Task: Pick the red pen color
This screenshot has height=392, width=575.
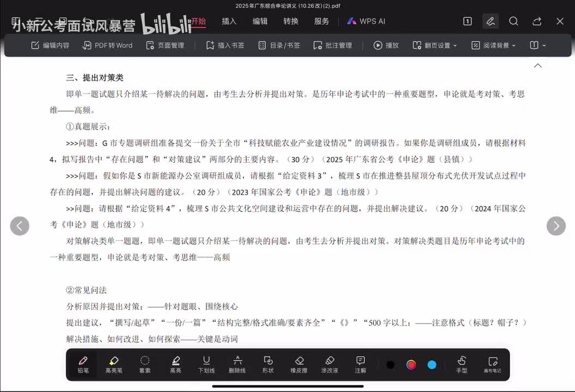Action: (x=412, y=364)
